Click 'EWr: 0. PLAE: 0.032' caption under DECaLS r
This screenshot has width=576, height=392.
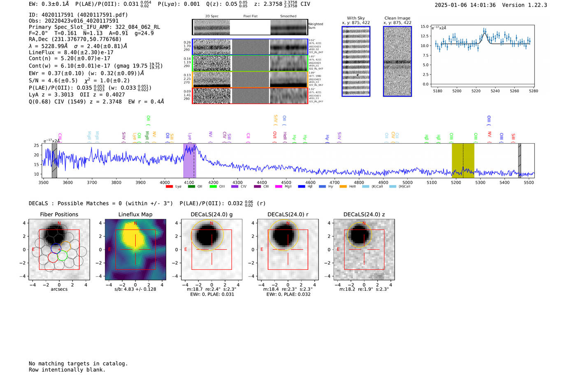288,295
